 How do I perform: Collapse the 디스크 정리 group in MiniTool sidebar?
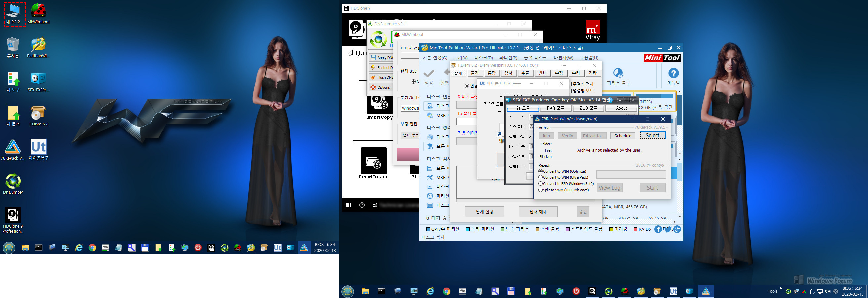(x=438, y=128)
